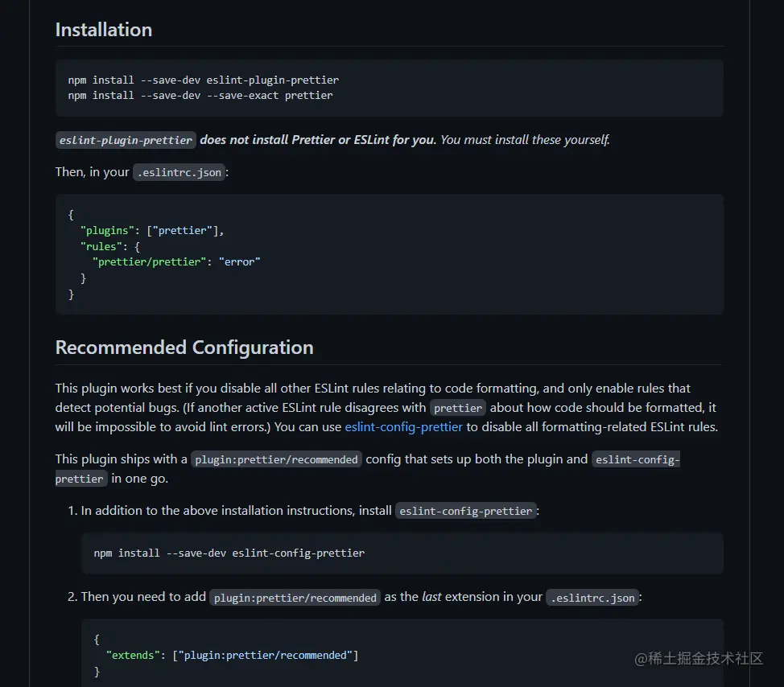Click the bold eslint-plugin-prettier inline code label
The image size is (784, 687).
coord(126,140)
